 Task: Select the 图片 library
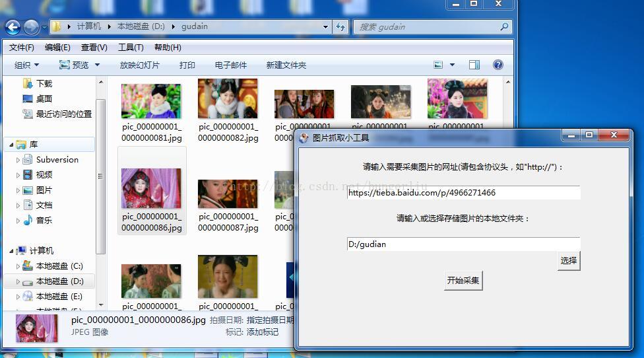tap(44, 190)
